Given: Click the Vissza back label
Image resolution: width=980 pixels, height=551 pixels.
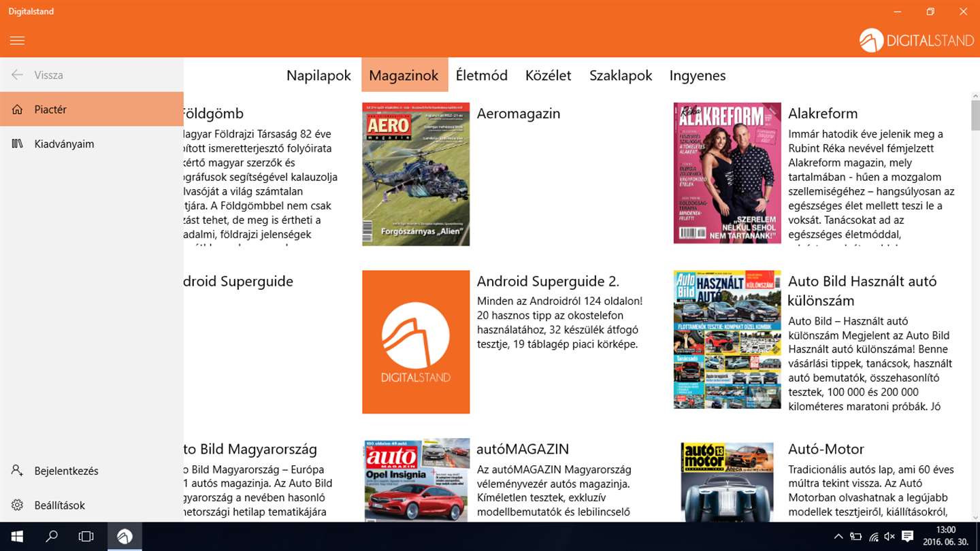Looking at the screenshot, I should tap(49, 75).
